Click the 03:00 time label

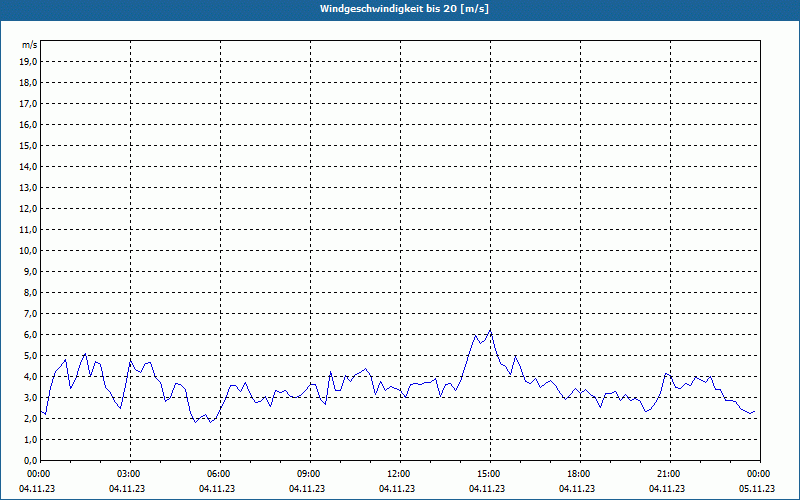[x=130, y=474]
